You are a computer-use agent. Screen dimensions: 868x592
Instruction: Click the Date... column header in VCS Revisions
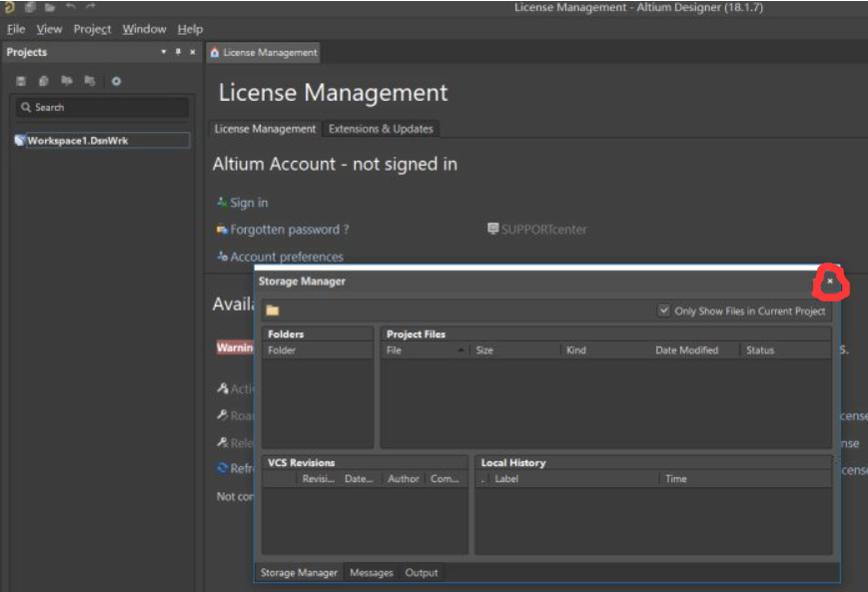click(360, 478)
